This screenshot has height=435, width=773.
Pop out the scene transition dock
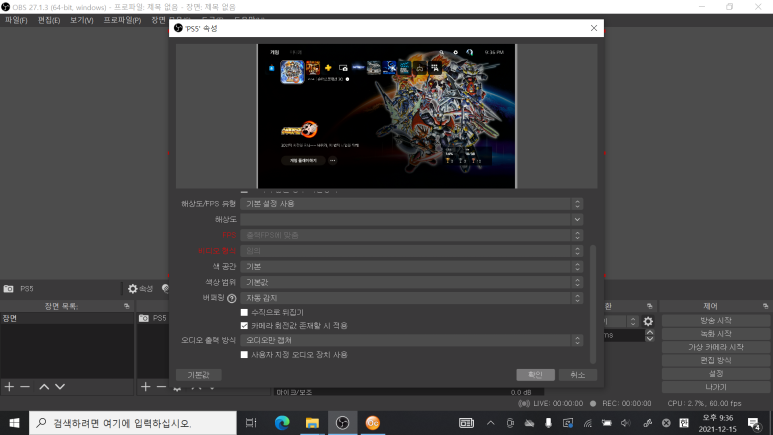pos(649,306)
